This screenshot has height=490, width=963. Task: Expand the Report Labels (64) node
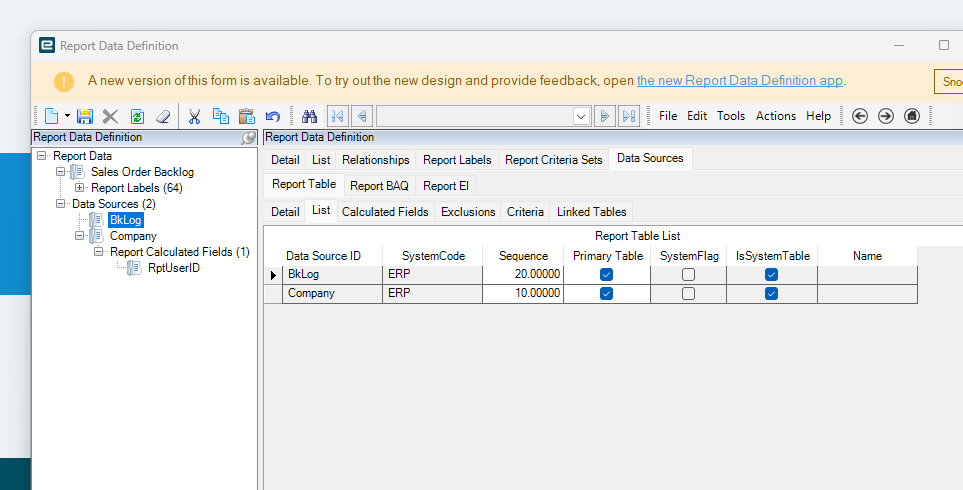coord(79,188)
